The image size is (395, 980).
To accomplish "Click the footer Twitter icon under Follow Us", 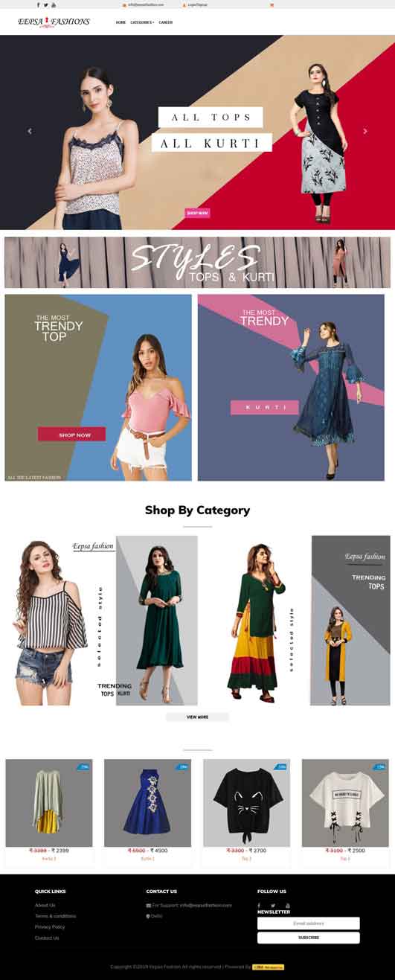I will tap(273, 905).
